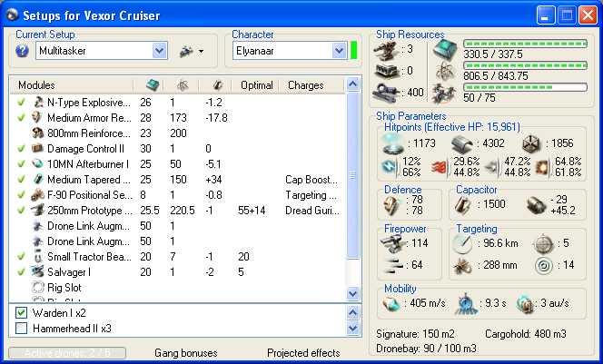Image resolution: width=603 pixels, height=364 pixels.
Task: Click the Modules column header
Action: tap(72, 85)
